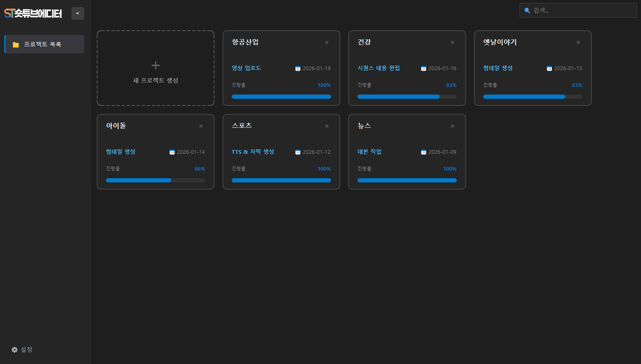Open 썸네일 생성 on the 옛날이야기 card
641x364 pixels.
(498, 68)
